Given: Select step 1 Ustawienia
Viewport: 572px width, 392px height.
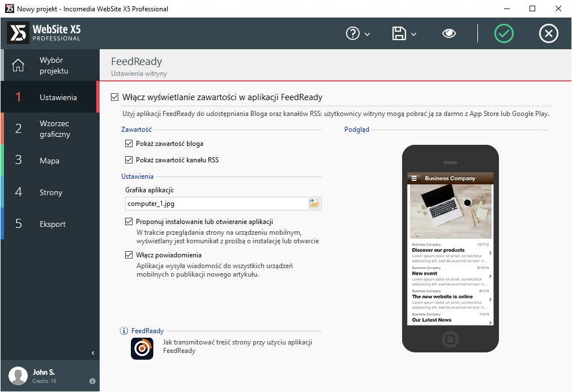Looking at the screenshot, I should point(50,97).
